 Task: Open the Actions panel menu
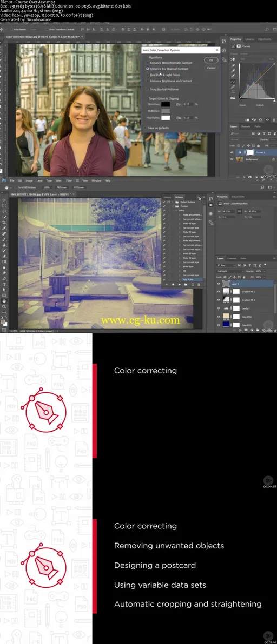pos(204,197)
